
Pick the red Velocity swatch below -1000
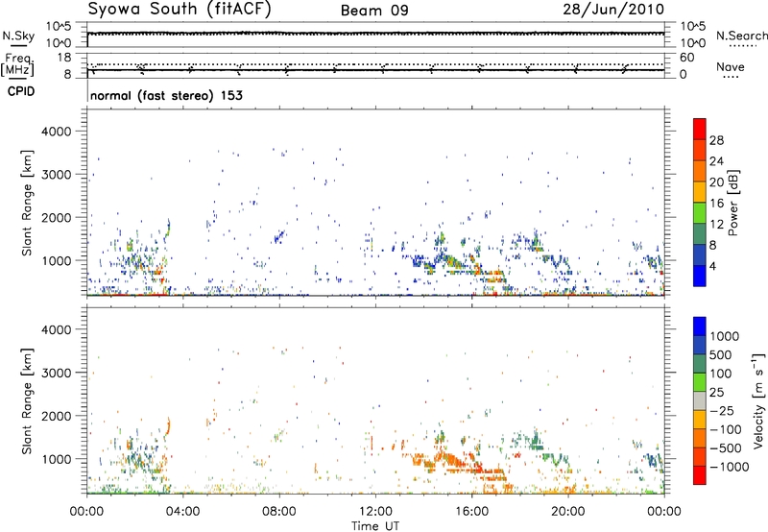700,475
